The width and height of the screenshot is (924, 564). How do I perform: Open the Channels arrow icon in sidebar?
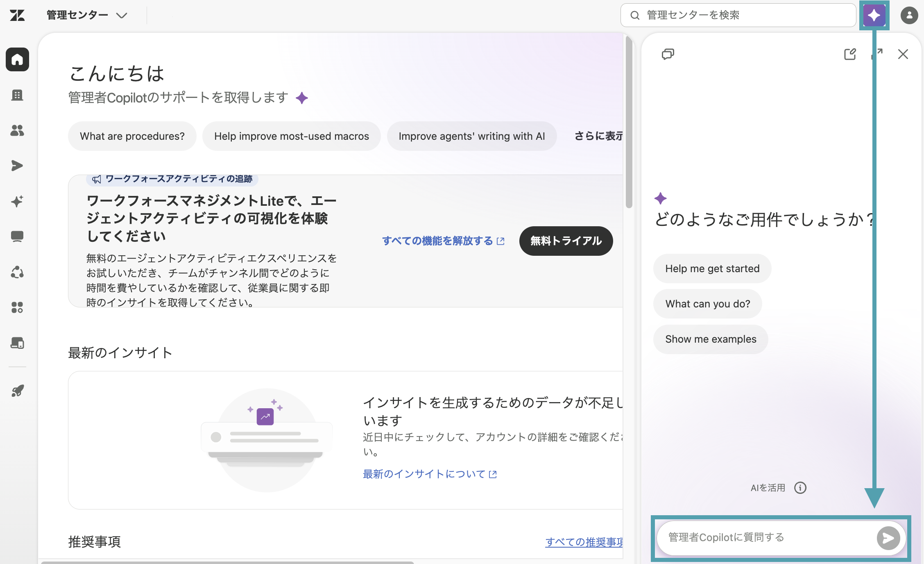pyautogui.click(x=17, y=166)
